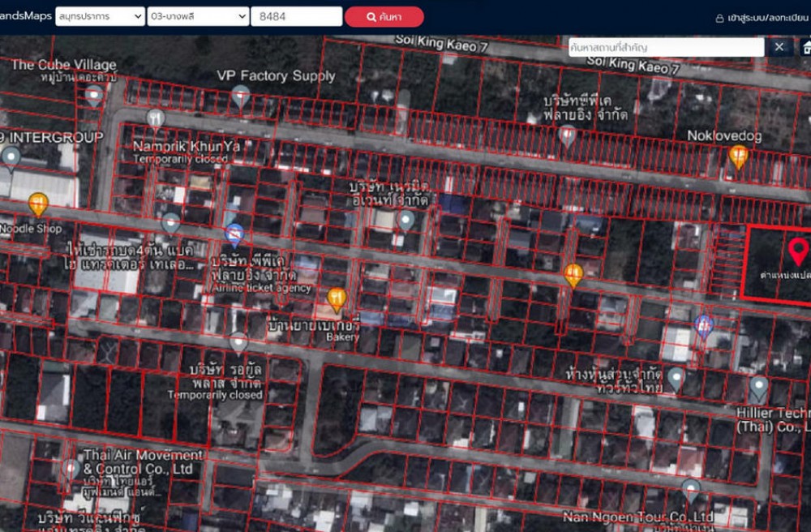Click the VP Factory Supply map pin

coord(241,97)
